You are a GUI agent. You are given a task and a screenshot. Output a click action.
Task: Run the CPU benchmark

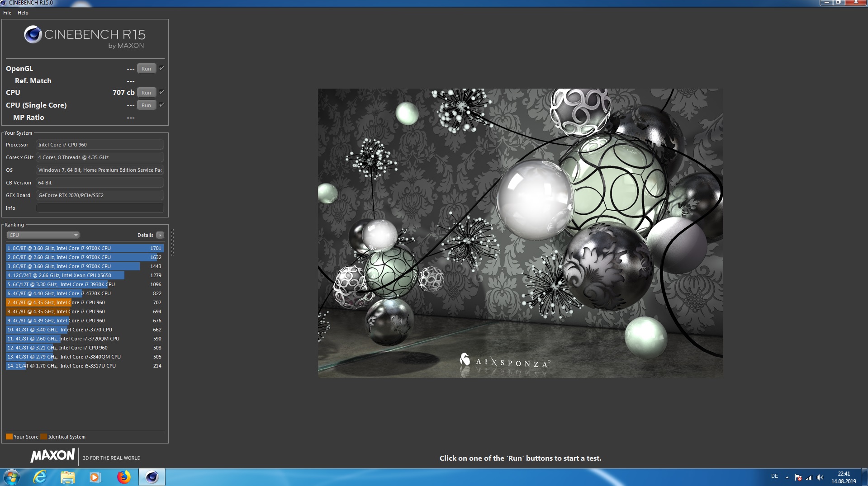tap(146, 93)
